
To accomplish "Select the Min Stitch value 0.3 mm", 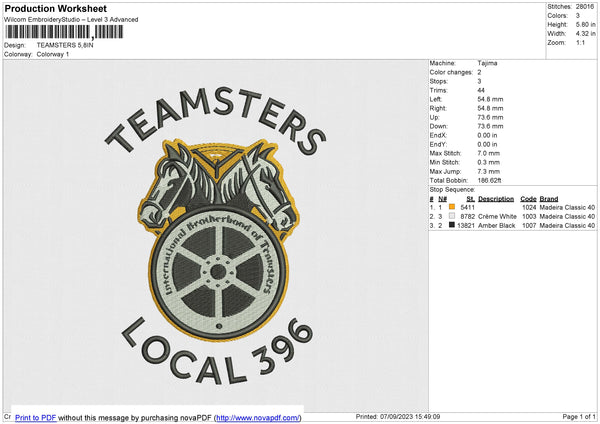I will coord(489,162).
